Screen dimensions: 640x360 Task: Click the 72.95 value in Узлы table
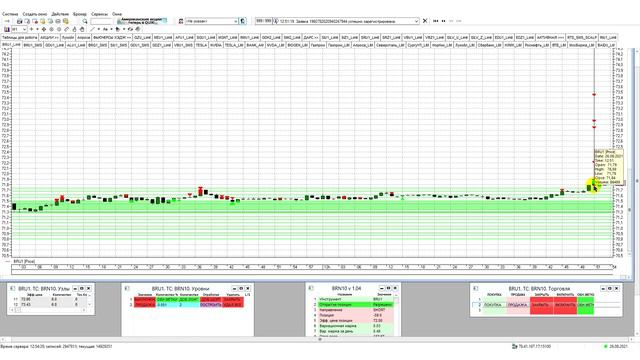point(25,299)
